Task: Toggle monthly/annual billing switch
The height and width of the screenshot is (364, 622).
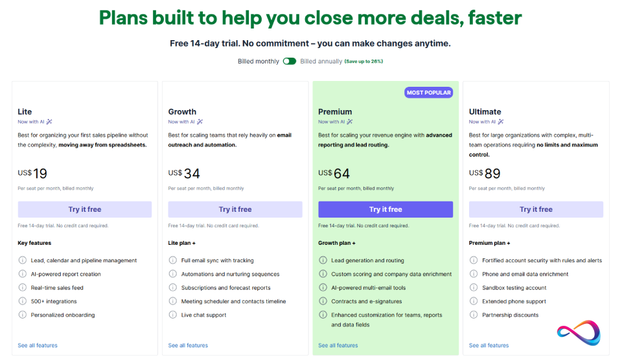Action: 289,62
